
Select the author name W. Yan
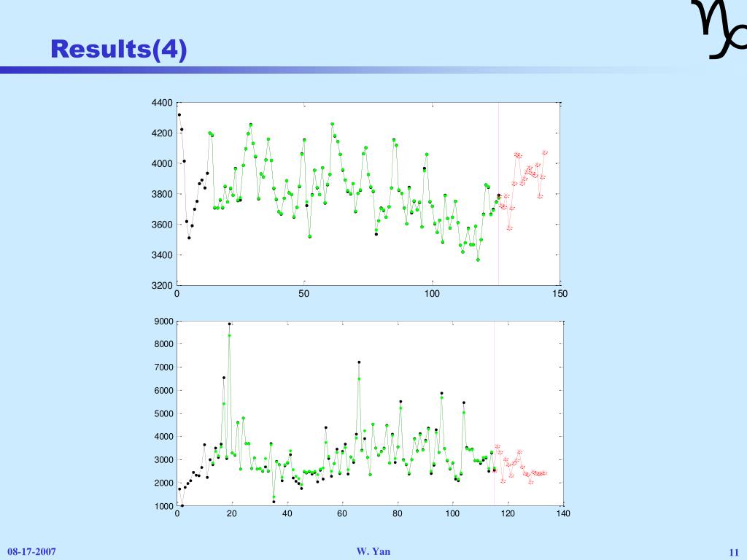(373, 551)
